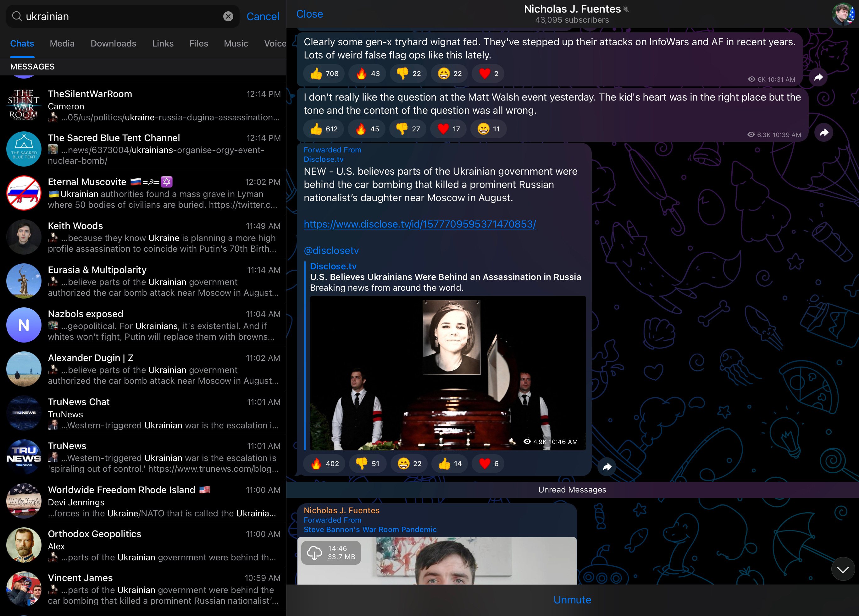
Task: Toggle heart reaction 2 on first message
Action: pos(488,74)
